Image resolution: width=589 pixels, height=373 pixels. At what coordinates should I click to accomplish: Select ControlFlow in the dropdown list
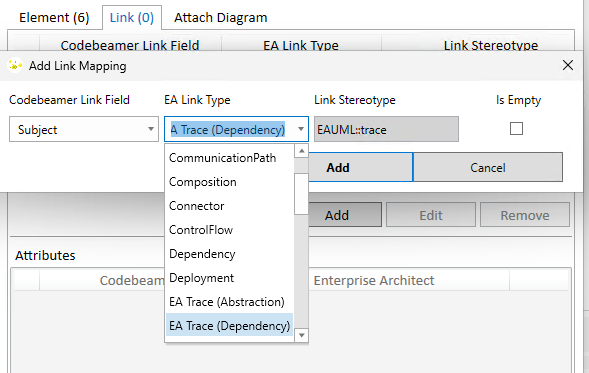[229, 230]
